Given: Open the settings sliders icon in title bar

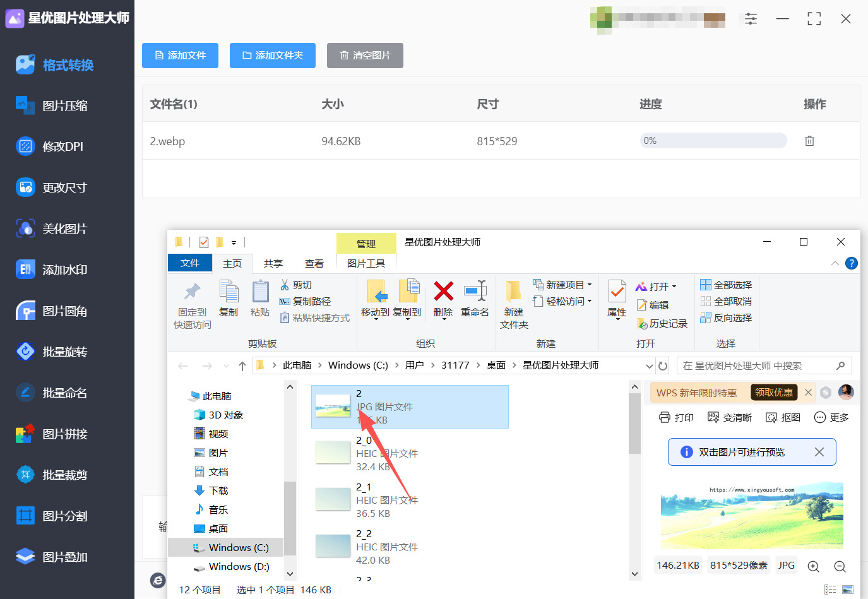Looking at the screenshot, I should pos(751,19).
